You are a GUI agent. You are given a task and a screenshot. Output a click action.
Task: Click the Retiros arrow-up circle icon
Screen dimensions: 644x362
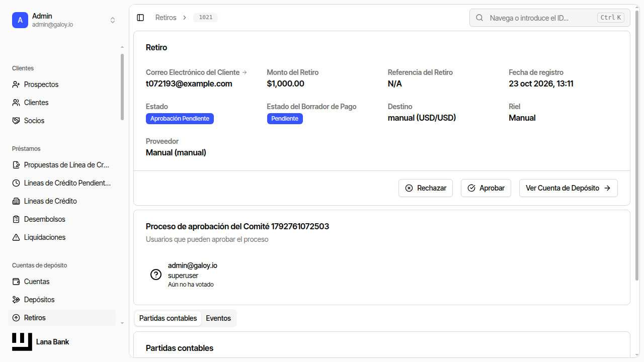(x=16, y=318)
